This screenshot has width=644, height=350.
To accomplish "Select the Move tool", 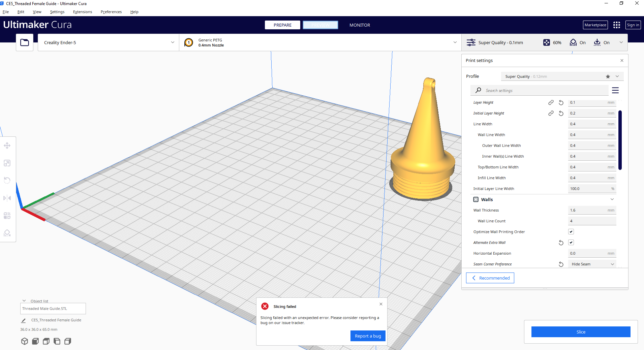I will (7, 146).
